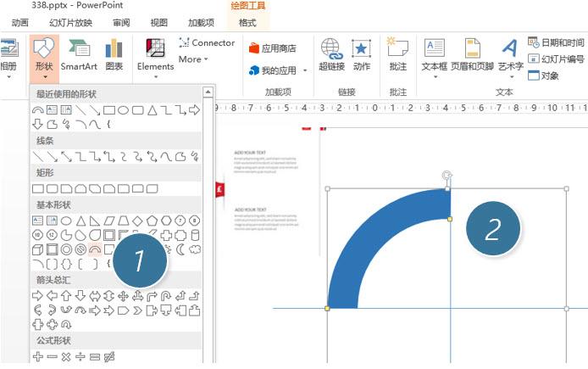
Task: Pick the Diamond shape in Basic Shapes
Action: pos(137,221)
